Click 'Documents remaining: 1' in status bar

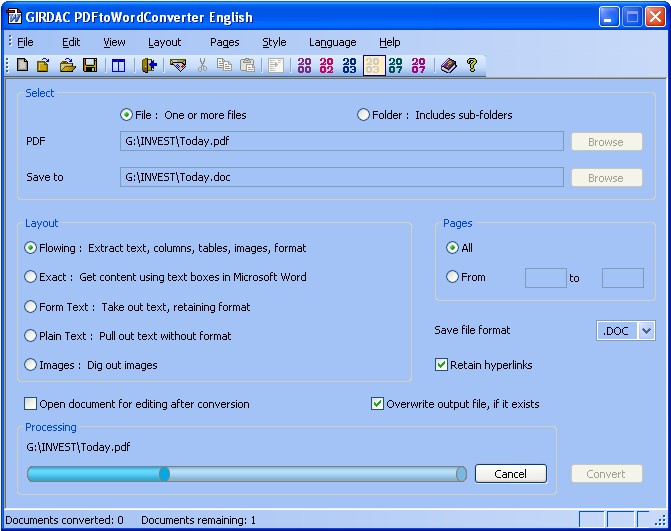coord(199,520)
